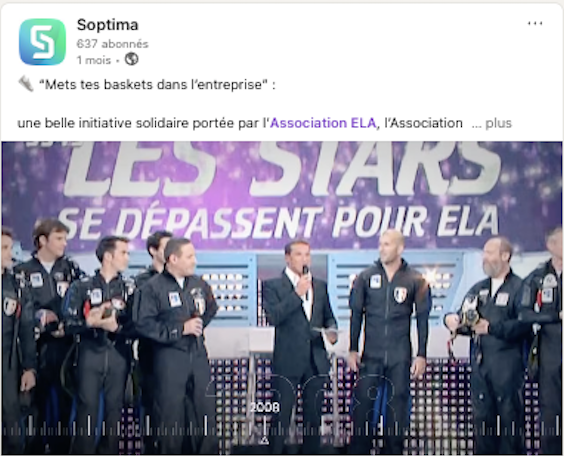Click the trophy held by the bearded man
Image resolution: width=564 pixels, height=456 pixels.
(469, 314)
